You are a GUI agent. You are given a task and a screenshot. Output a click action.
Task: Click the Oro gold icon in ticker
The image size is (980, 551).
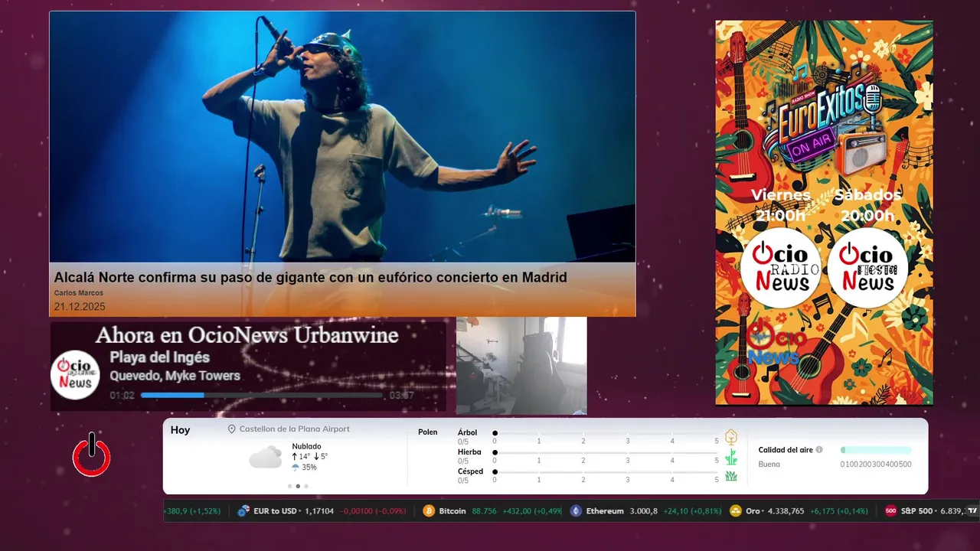pos(736,511)
